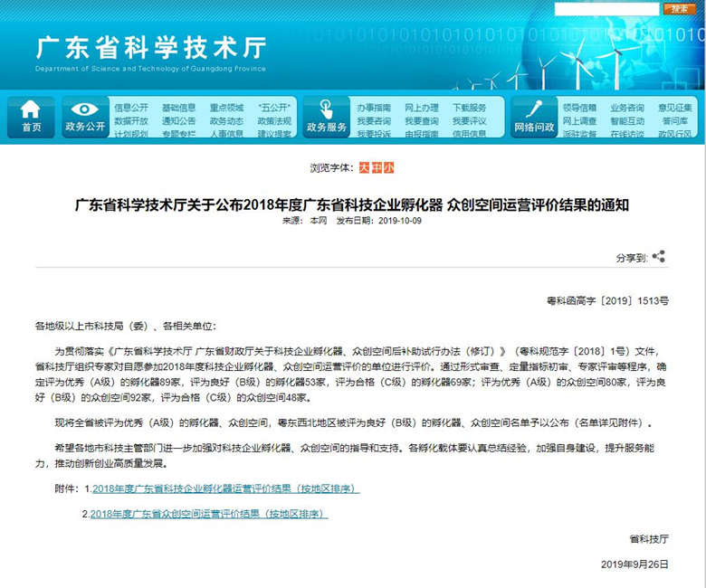Viewport: 706px width, 588px height.
Task: Click the 省科技厅 signature text
Action: pyautogui.click(x=649, y=539)
